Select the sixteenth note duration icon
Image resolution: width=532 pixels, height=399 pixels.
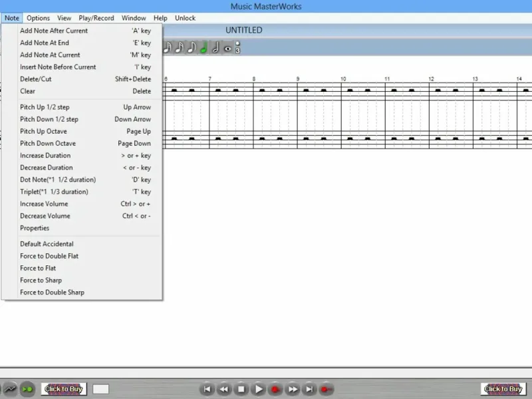point(179,47)
